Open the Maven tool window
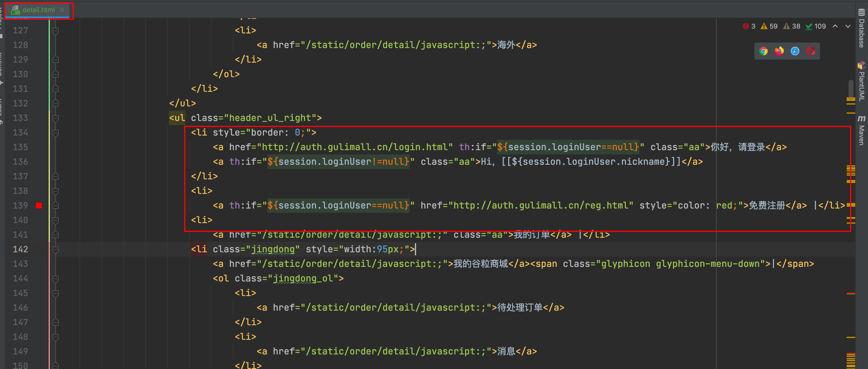 [x=862, y=130]
